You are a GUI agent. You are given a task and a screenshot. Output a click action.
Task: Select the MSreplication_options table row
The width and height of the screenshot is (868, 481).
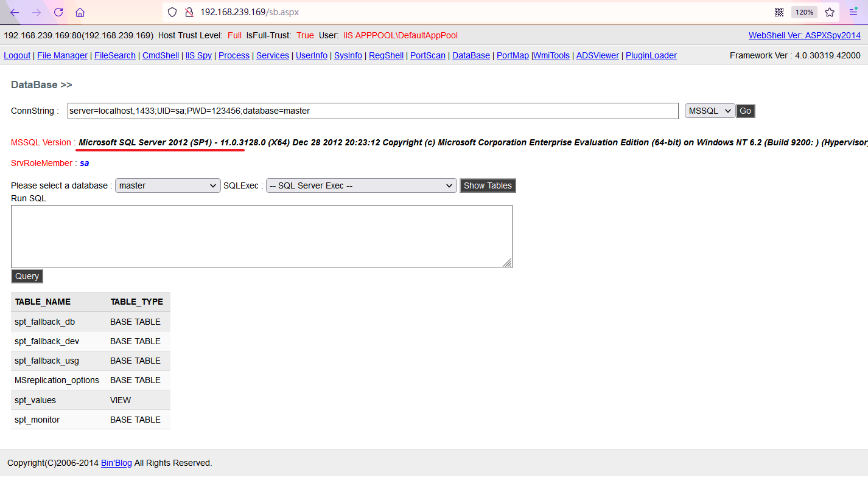coord(91,380)
